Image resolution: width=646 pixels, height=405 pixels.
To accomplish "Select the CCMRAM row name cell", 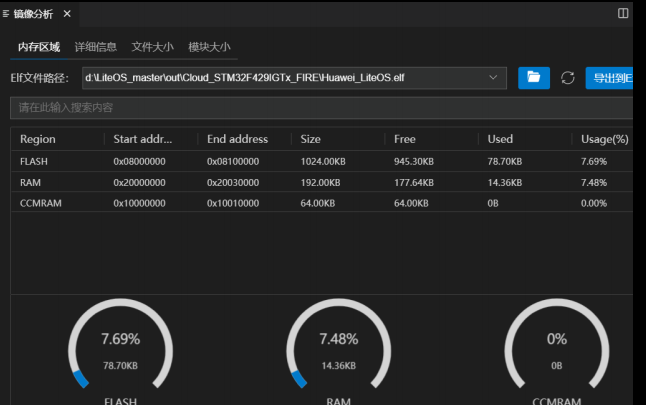I will coord(41,203).
